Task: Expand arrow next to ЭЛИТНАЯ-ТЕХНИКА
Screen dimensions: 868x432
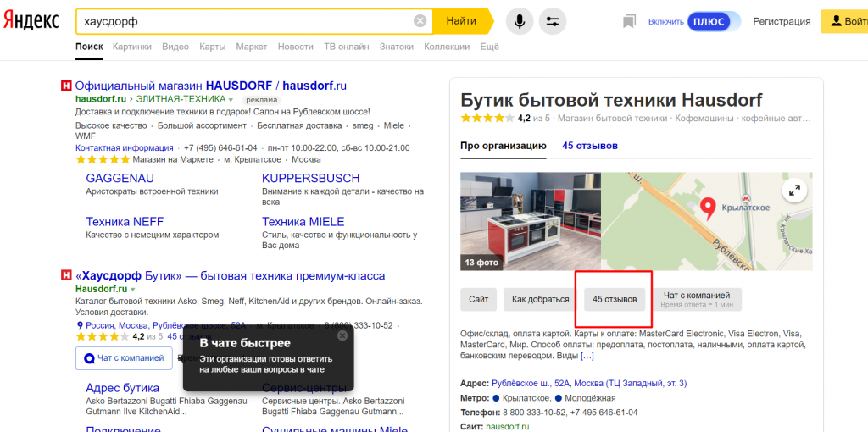Action: 231,100
